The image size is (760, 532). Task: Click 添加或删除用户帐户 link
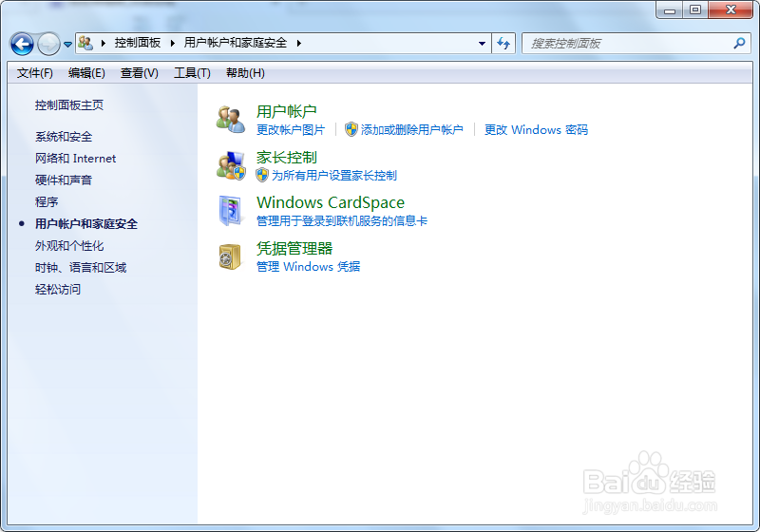(x=412, y=130)
